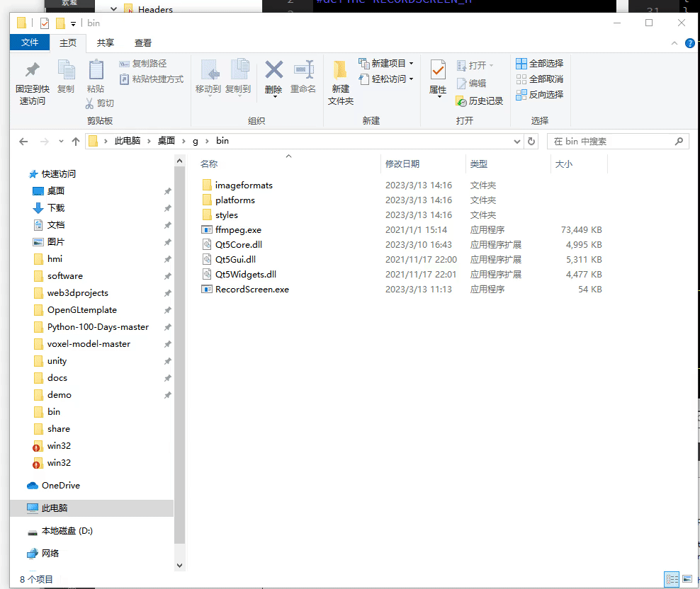Image resolution: width=700 pixels, height=589 pixels.
Task: Click the red Delete X icon
Action: point(273,69)
